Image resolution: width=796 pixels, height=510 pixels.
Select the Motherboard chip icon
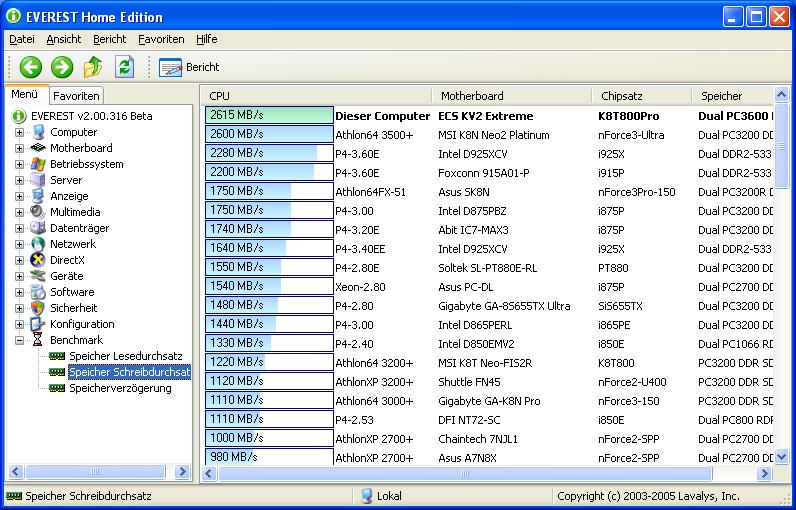tap(38, 148)
